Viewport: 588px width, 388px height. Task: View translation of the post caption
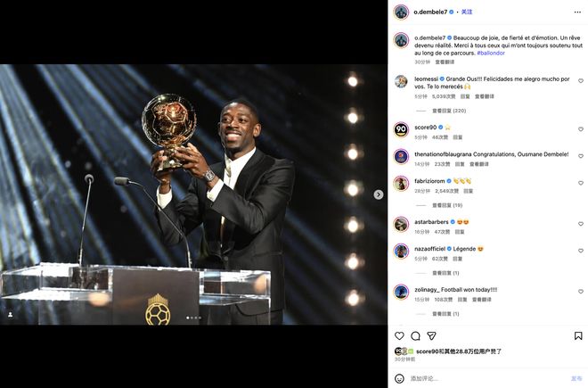pyautogui.click(x=445, y=62)
